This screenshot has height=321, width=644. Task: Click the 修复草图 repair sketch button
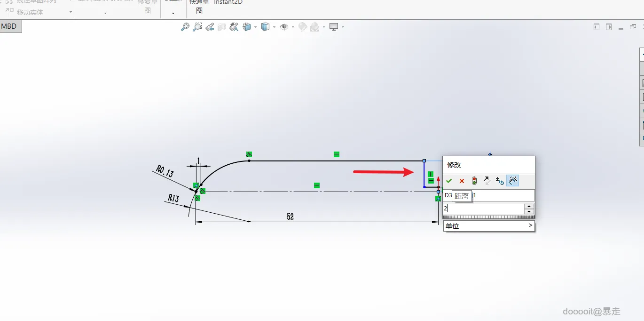147,6
